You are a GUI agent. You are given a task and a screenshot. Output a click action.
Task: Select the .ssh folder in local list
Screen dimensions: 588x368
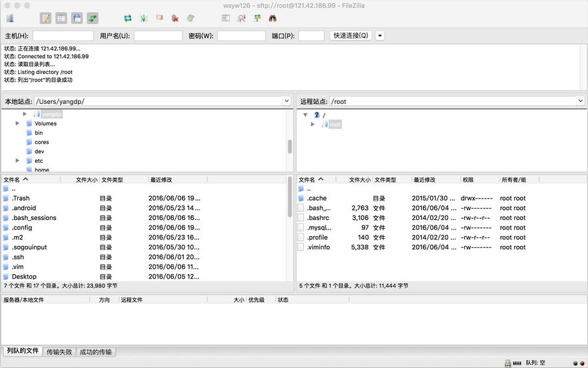click(17, 257)
